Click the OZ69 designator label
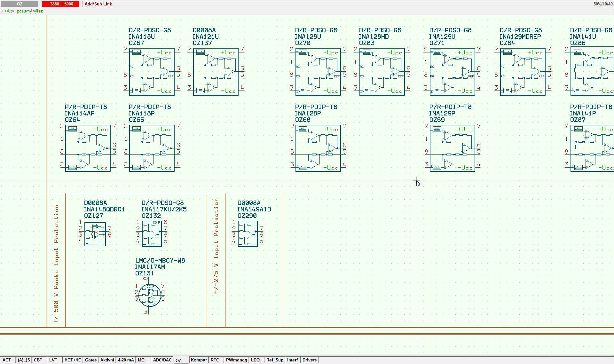Image resolution: width=614 pixels, height=364 pixels. (x=437, y=120)
